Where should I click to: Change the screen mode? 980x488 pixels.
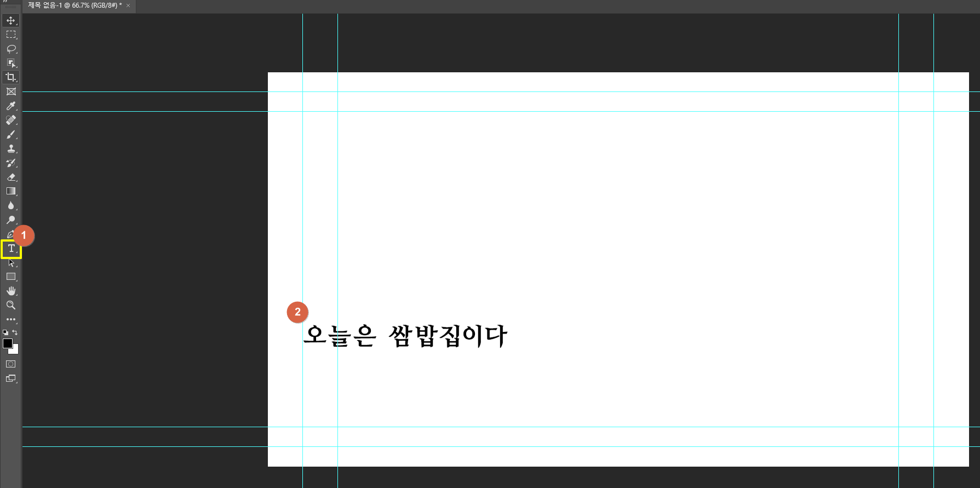click(x=11, y=378)
